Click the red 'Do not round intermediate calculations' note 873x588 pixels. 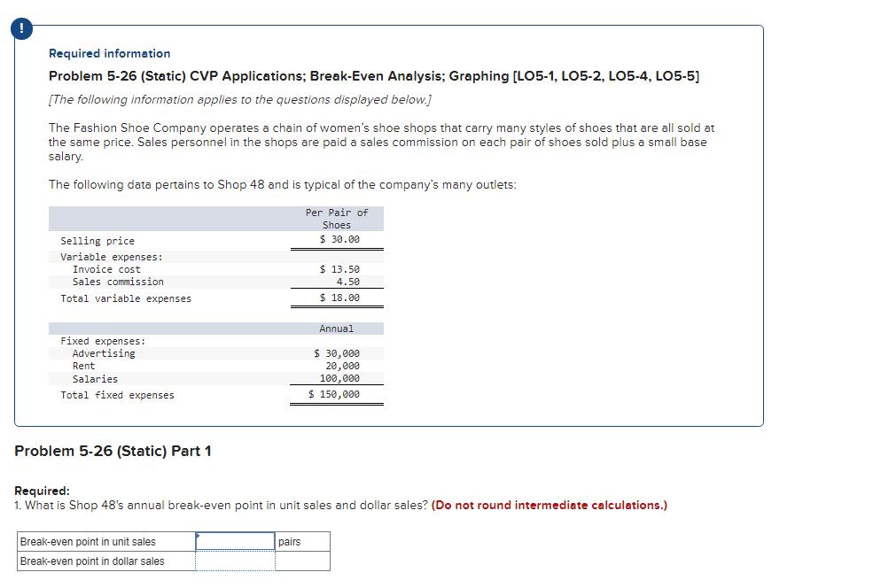click(x=549, y=505)
